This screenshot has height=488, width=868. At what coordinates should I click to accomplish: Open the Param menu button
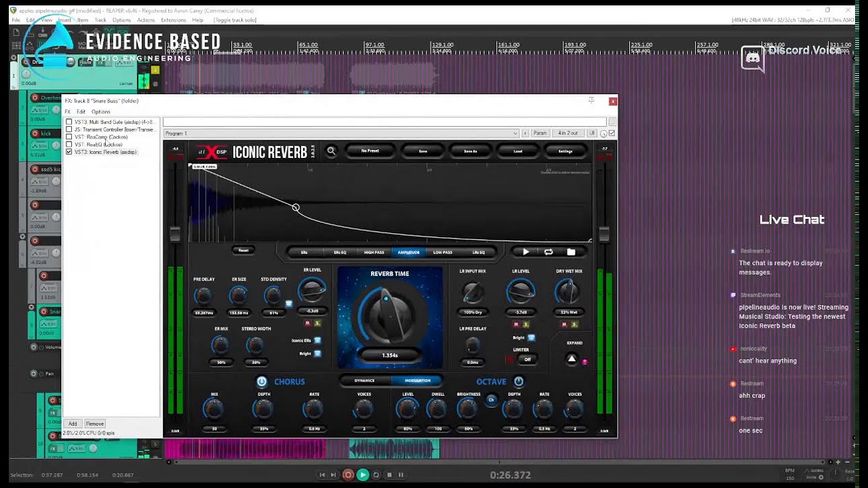tap(540, 134)
